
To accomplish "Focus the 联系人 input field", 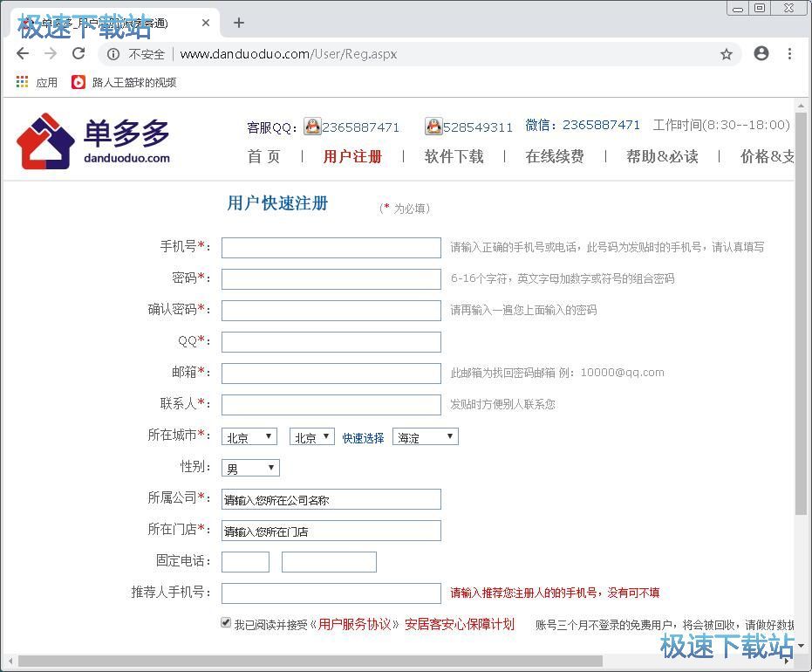I will coord(331,405).
